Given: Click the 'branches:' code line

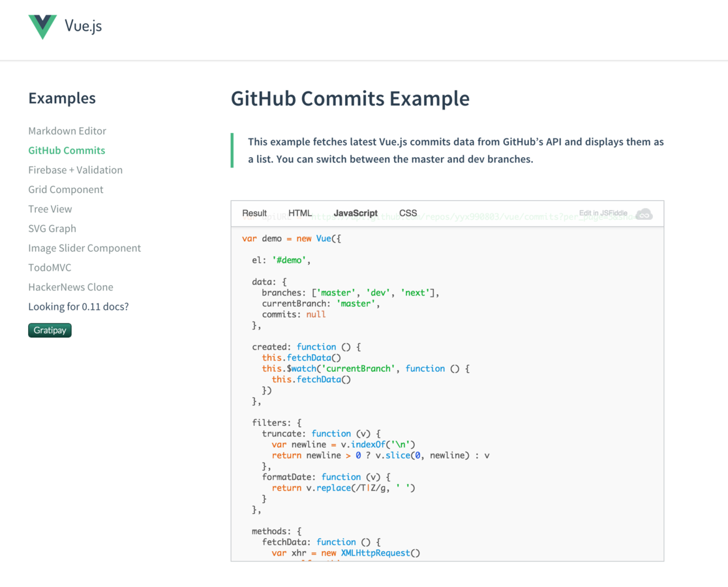Looking at the screenshot, I should 350,293.
